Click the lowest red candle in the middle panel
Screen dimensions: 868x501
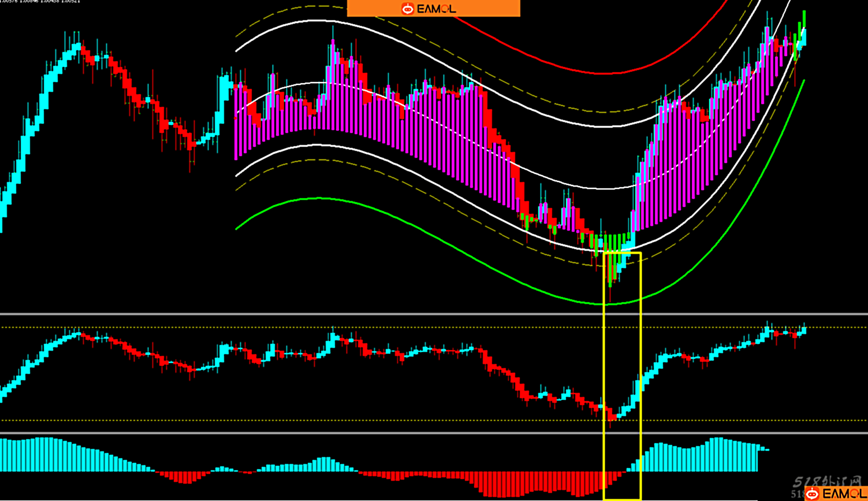click(x=610, y=415)
